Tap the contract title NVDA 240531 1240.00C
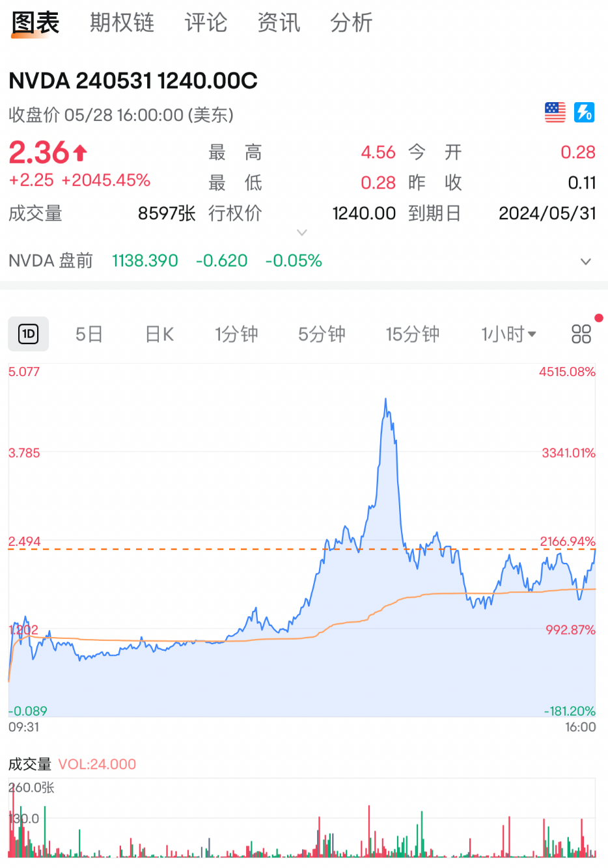The width and height of the screenshot is (608, 868). pos(133,81)
